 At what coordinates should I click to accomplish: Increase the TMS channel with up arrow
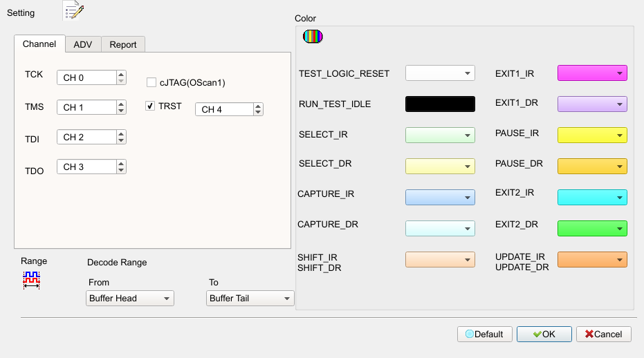121,104
